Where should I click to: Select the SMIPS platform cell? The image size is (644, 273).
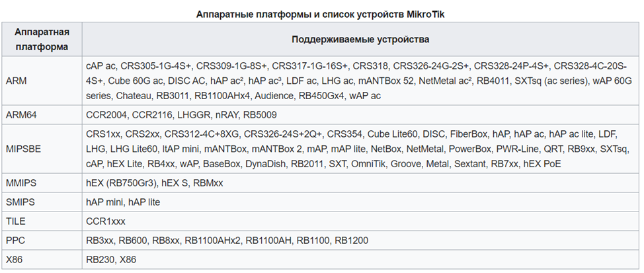click(21, 202)
